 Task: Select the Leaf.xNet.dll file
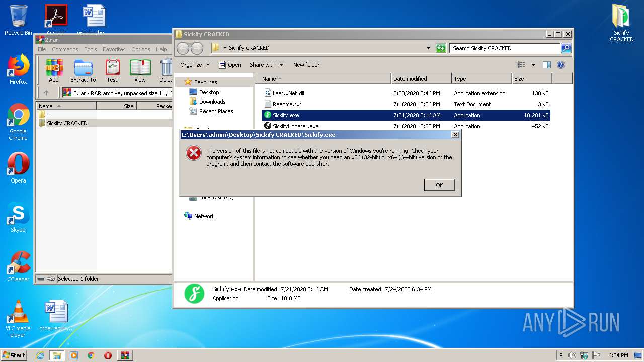288,93
